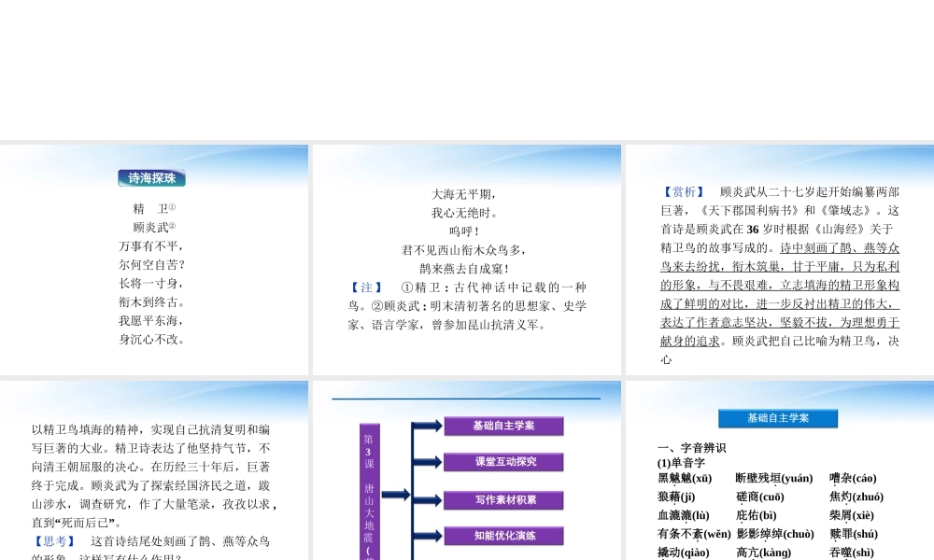Click the blue 基础自主学案 heading banner

tap(778, 418)
